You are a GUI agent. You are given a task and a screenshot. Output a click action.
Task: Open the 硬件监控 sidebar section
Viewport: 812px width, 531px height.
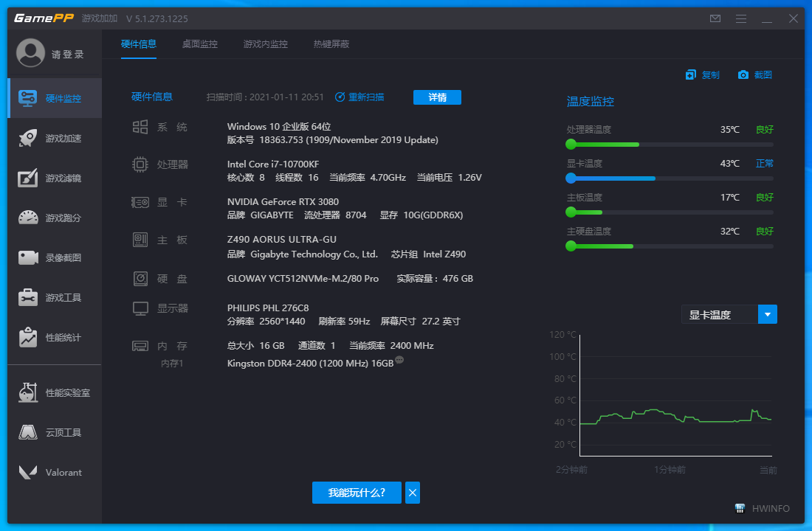[x=55, y=98]
